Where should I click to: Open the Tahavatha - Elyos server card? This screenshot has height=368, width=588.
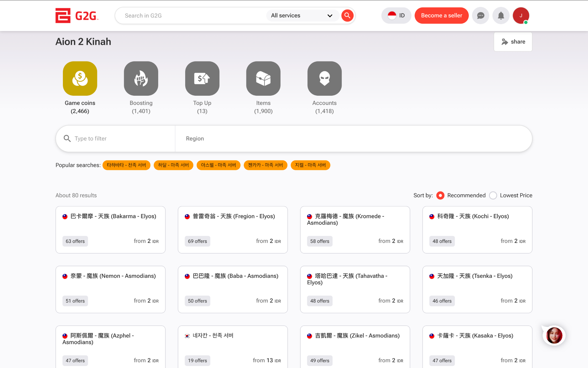point(355,290)
